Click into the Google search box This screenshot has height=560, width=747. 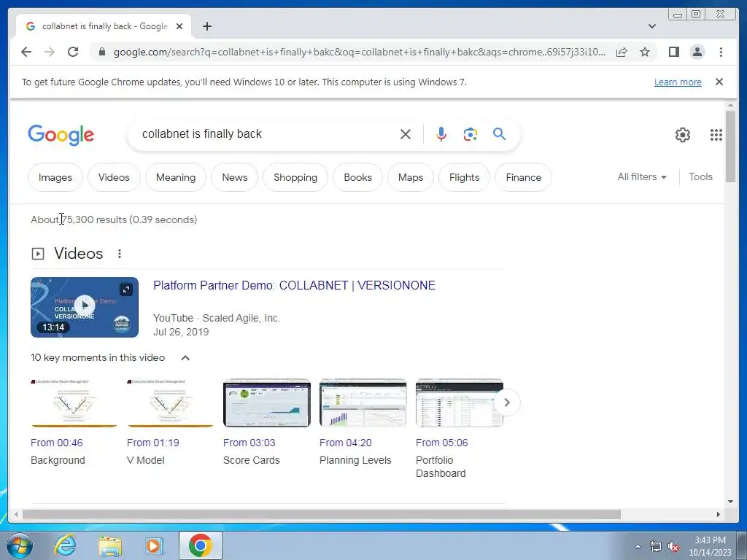pos(267,134)
